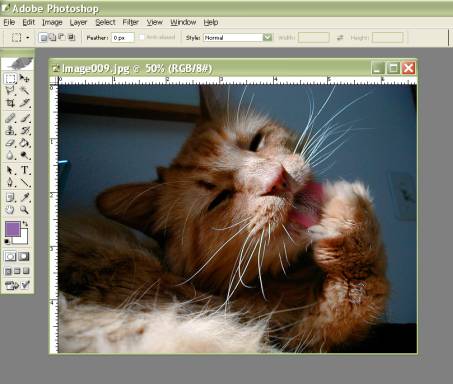
Task: Select the Move tool
Action: coord(24,78)
